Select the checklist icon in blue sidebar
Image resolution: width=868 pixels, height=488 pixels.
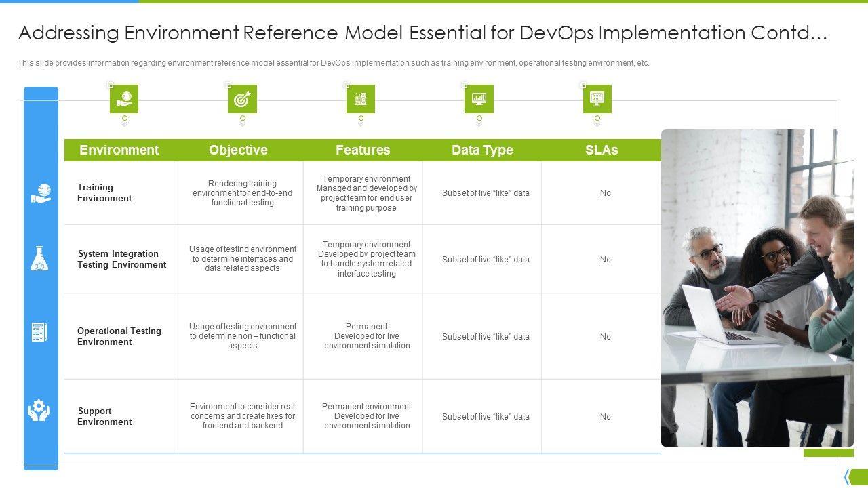[x=40, y=332]
